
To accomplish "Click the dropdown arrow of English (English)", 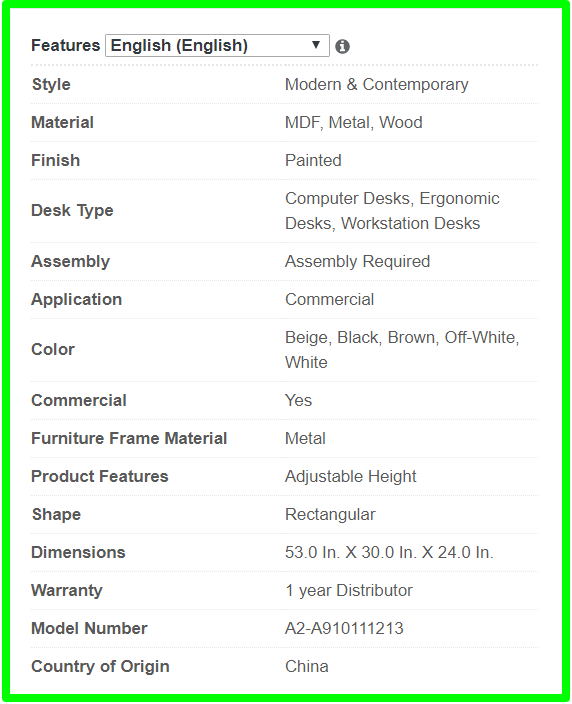I will [316, 45].
